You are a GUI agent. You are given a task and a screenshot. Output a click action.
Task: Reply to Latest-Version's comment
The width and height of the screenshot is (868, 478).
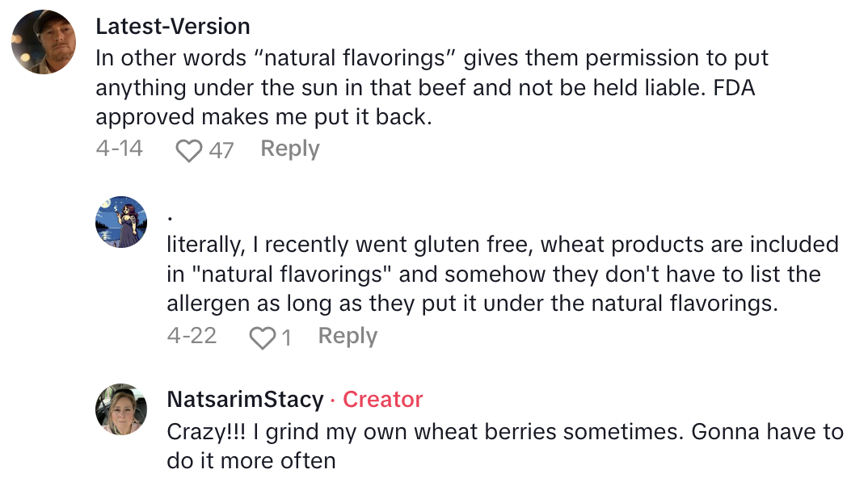[289, 149]
